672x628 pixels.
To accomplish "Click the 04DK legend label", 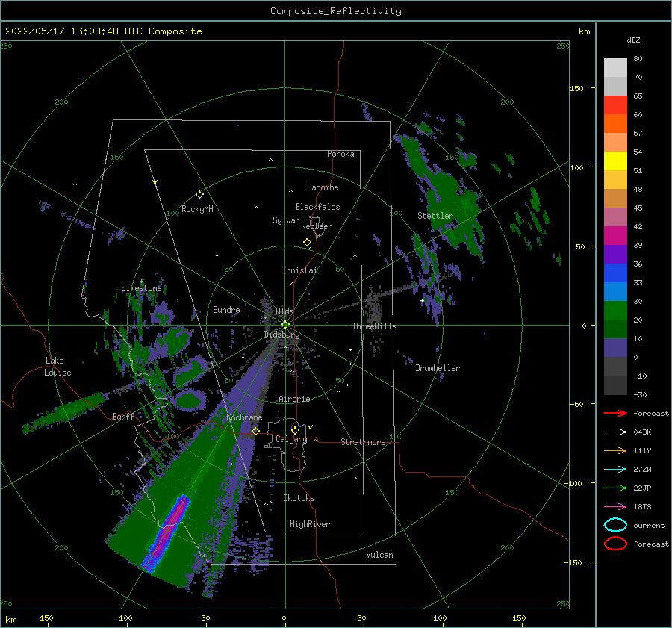I will click(642, 432).
